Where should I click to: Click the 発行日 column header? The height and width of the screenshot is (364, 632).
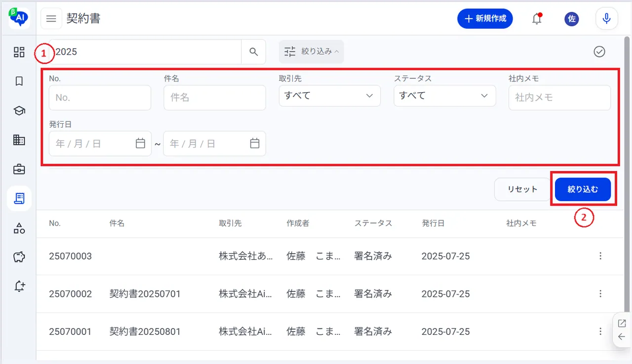[433, 223]
